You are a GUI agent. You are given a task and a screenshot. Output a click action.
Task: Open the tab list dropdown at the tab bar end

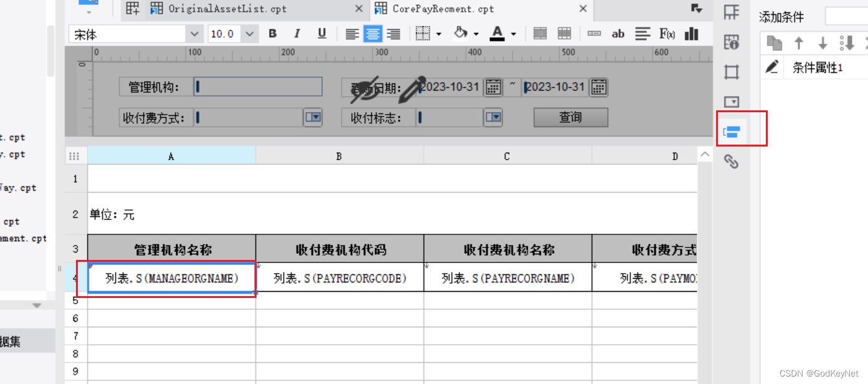pyautogui.click(x=697, y=9)
